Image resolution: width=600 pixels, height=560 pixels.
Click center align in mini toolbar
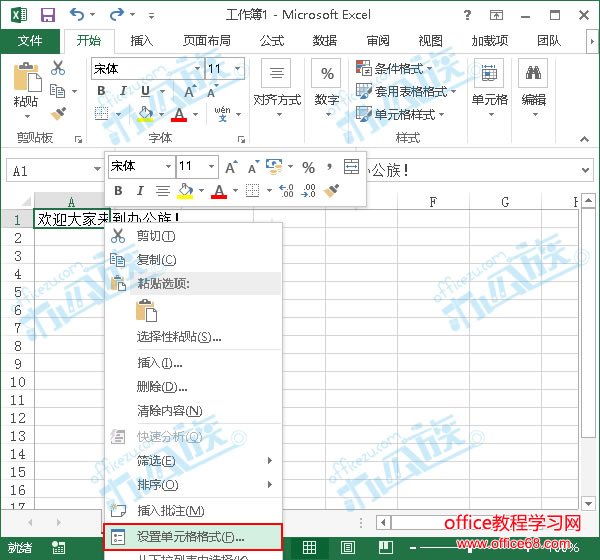pos(163,190)
